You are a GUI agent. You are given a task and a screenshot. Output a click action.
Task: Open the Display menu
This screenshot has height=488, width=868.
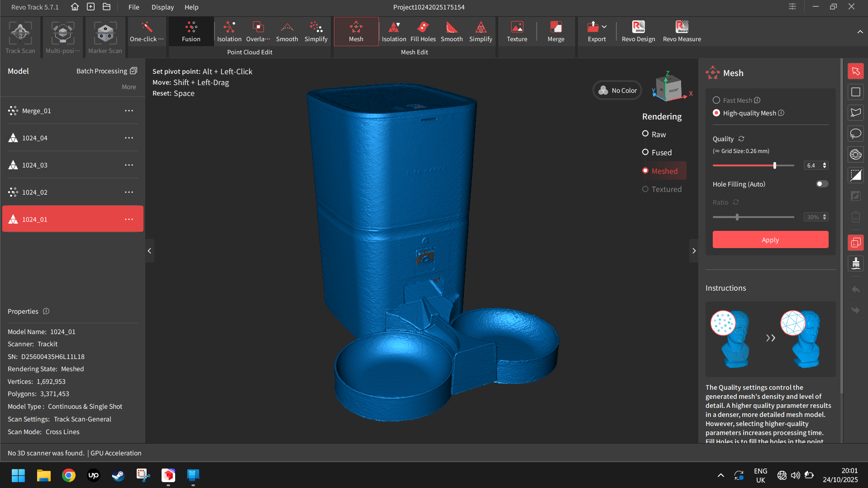162,7
